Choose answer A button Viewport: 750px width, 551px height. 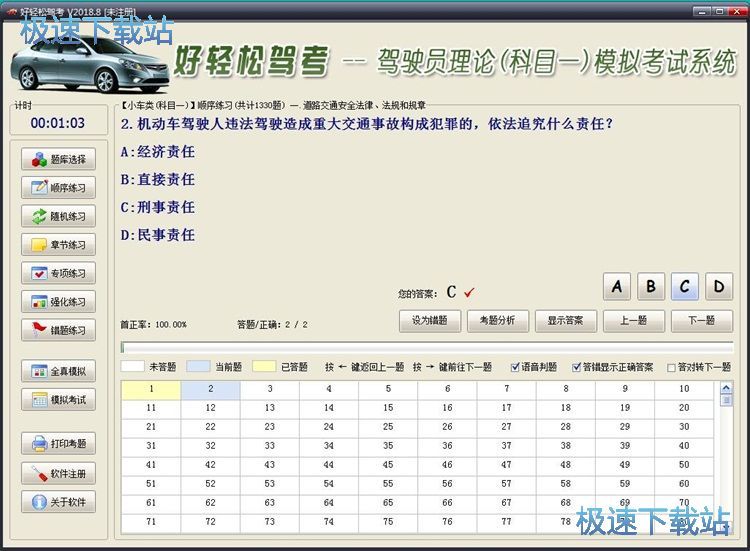pyautogui.click(x=617, y=287)
